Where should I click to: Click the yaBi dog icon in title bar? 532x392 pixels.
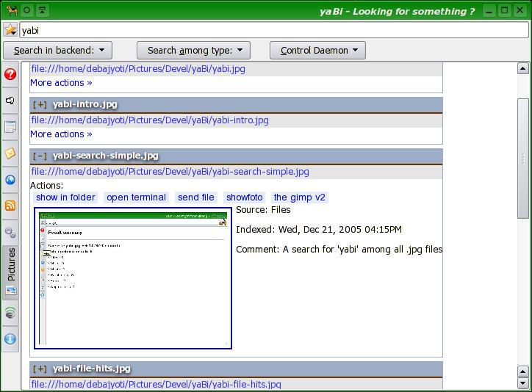12,10
